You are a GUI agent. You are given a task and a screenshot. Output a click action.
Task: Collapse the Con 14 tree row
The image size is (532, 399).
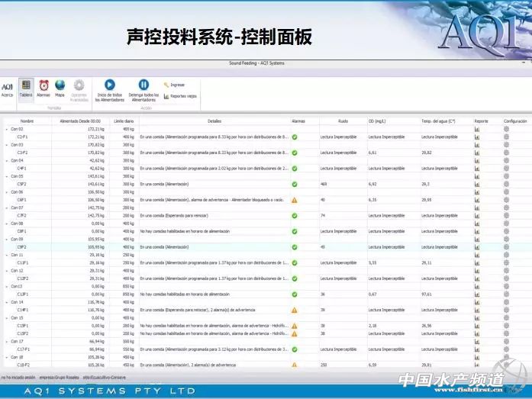(x=8, y=302)
